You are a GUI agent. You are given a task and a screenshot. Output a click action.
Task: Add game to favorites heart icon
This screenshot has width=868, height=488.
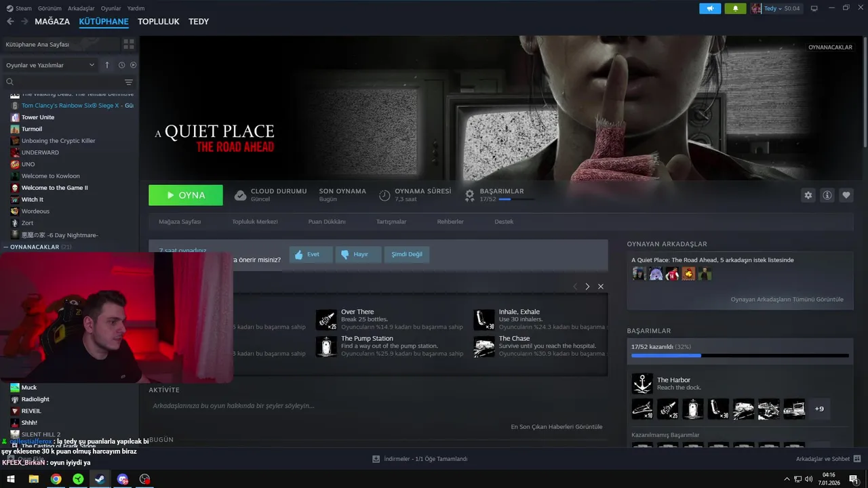[x=846, y=195]
